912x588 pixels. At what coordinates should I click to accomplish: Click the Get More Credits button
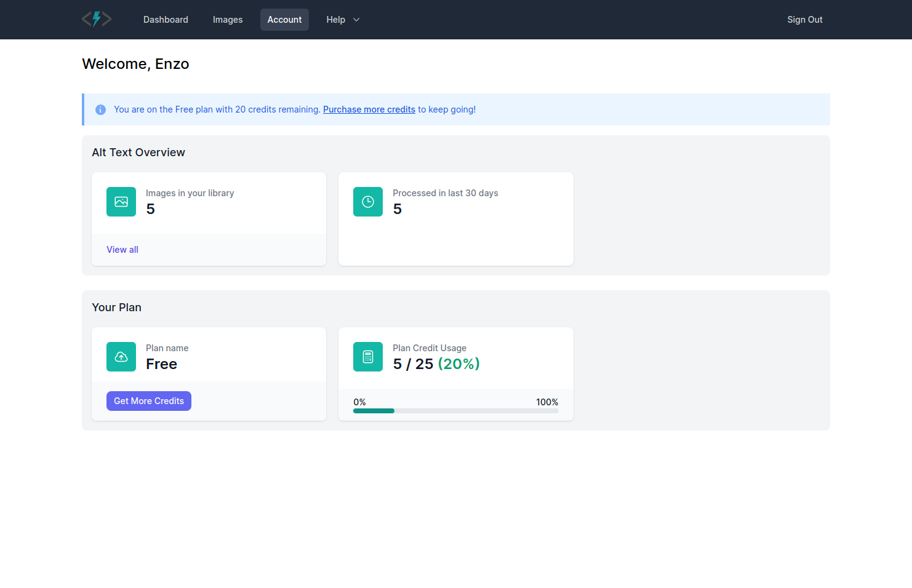pos(149,401)
